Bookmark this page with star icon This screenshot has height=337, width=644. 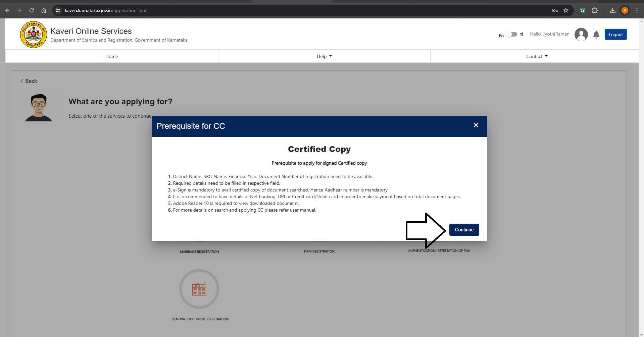pos(566,10)
